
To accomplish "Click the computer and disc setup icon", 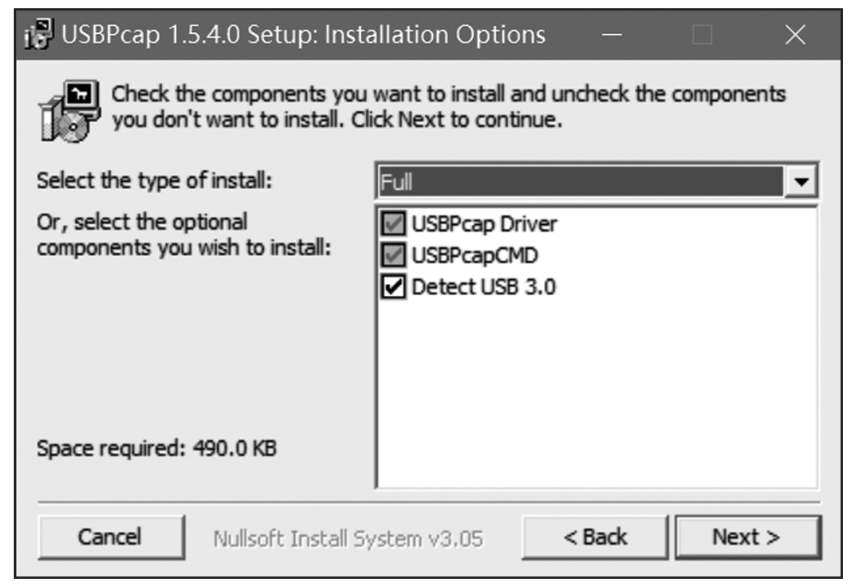I will click(x=68, y=109).
